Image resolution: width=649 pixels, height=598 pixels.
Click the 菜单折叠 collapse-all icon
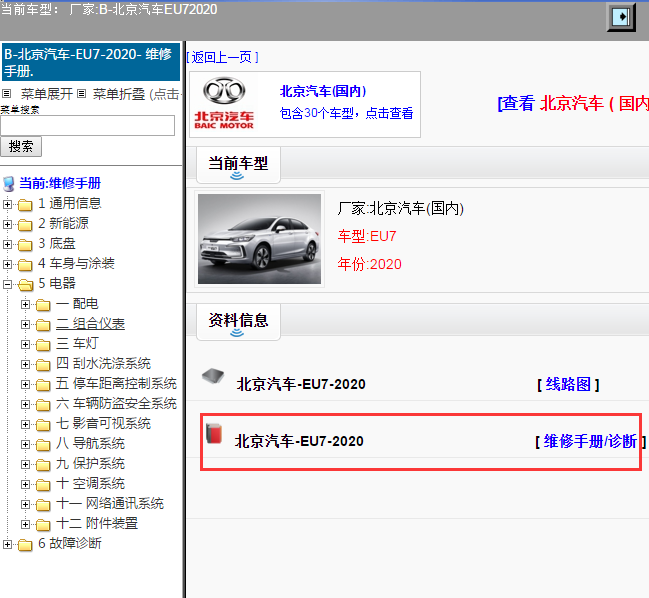tap(82, 94)
